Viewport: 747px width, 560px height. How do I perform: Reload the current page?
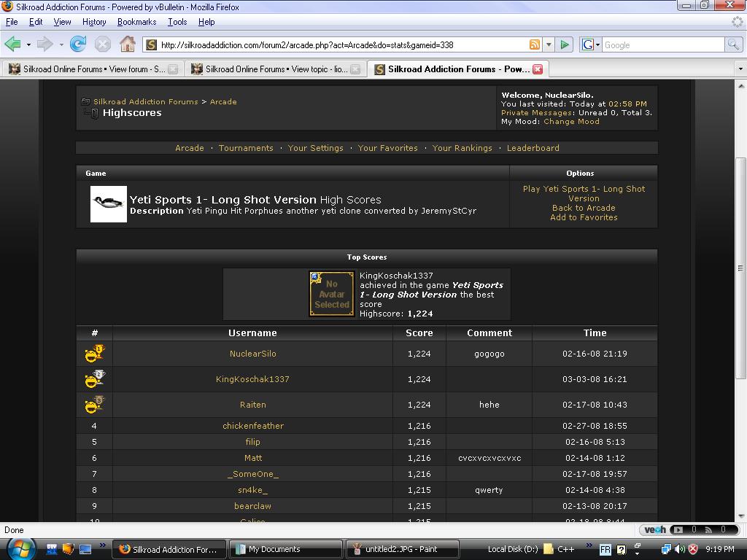[77, 44]
